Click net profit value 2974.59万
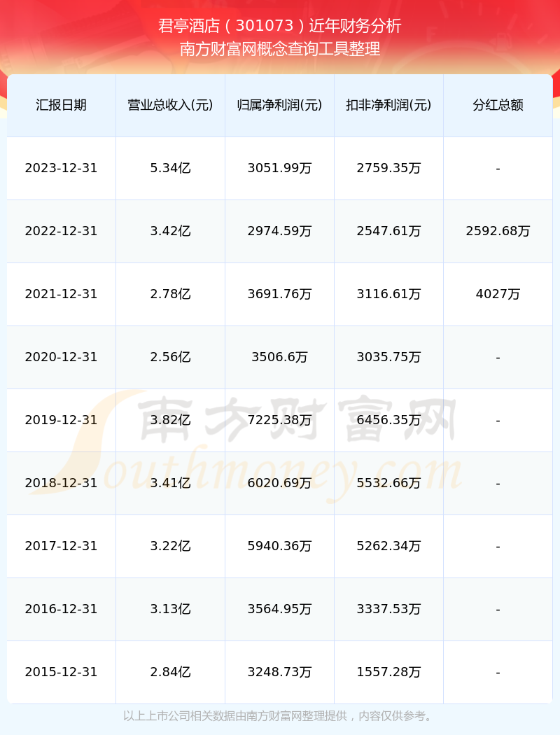The width and height of the screenshot is (560, 735). 280,231
